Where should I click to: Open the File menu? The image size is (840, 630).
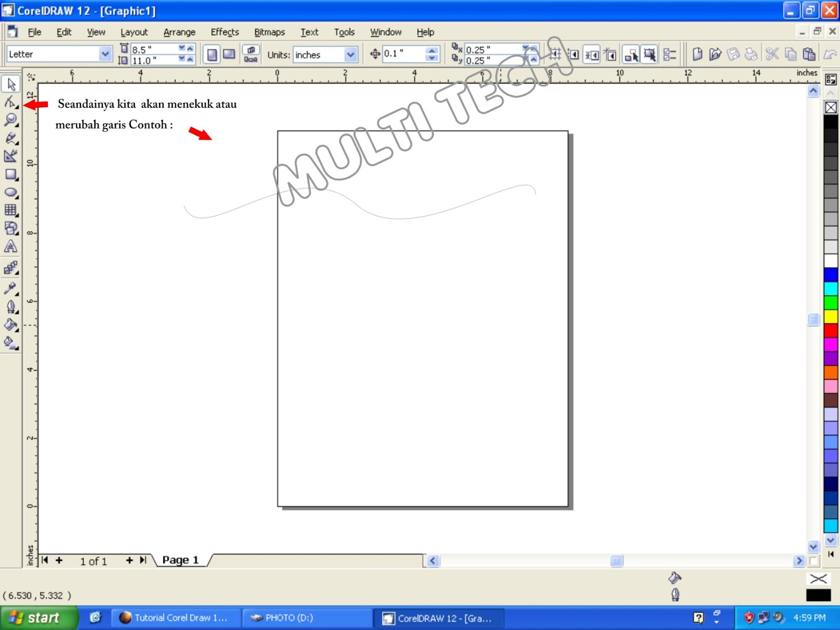pos(34,32)
